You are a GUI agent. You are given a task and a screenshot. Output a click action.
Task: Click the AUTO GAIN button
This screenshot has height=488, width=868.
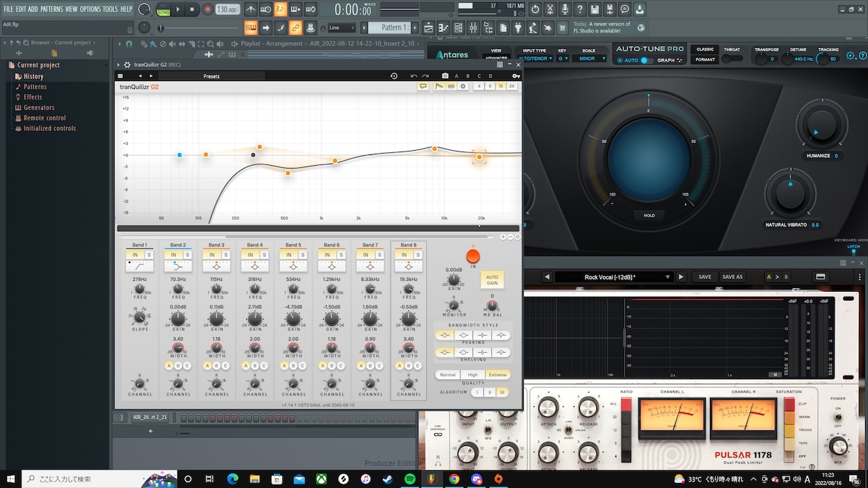pos(492,280)
